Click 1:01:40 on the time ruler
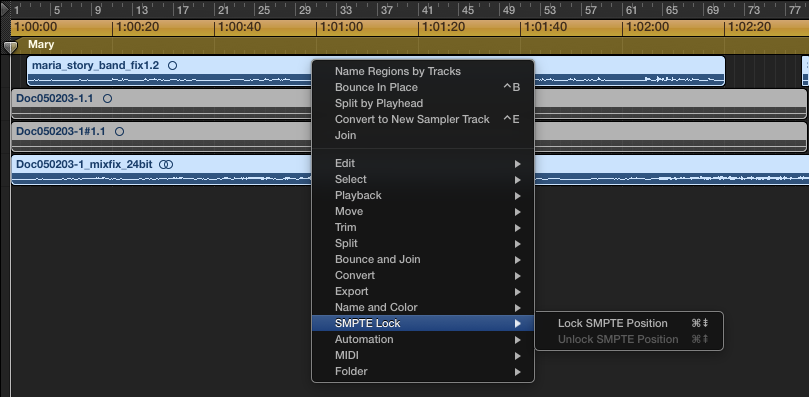Viewport: 809px width, 397px height. [546, 27]
